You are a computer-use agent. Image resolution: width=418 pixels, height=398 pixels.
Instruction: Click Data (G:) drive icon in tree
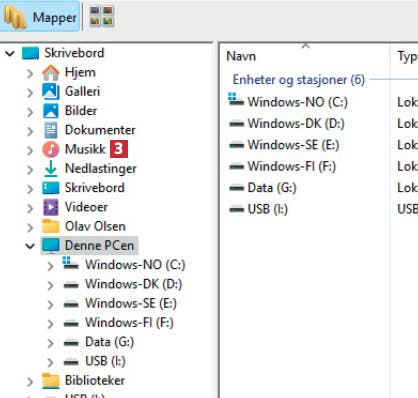[x=71, y=343]
